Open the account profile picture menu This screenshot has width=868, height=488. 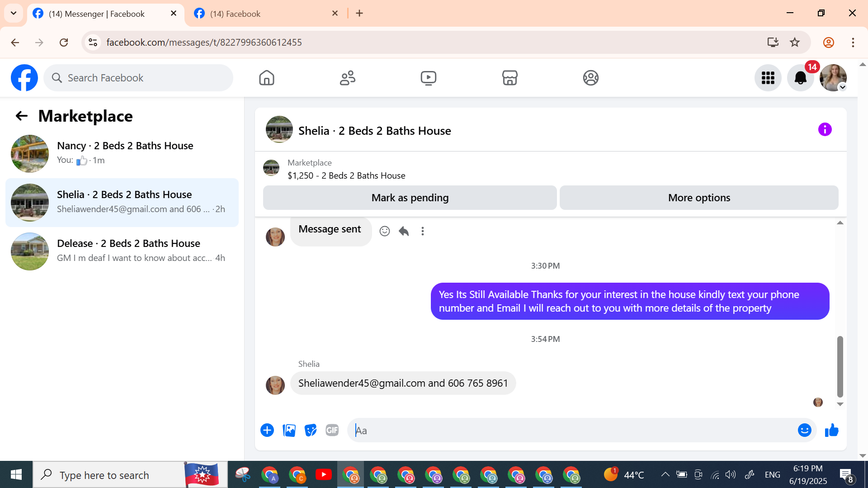833,78
